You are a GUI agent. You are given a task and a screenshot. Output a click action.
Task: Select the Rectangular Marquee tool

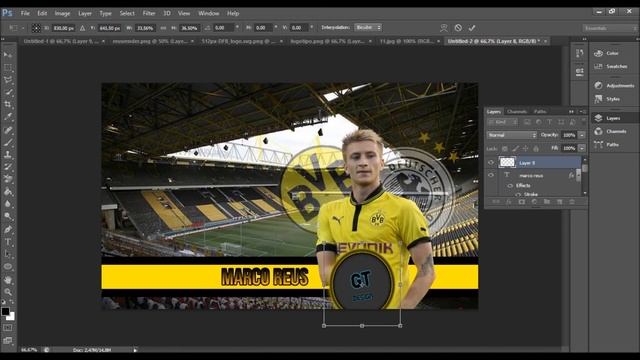(8, 67)
